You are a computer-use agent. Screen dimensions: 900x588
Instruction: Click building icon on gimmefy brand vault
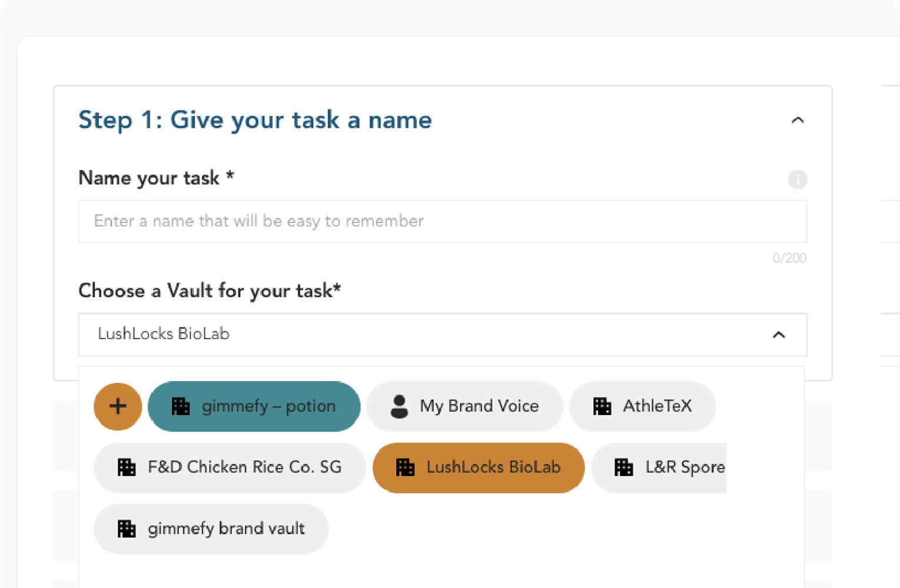click(x=127, y=529)
